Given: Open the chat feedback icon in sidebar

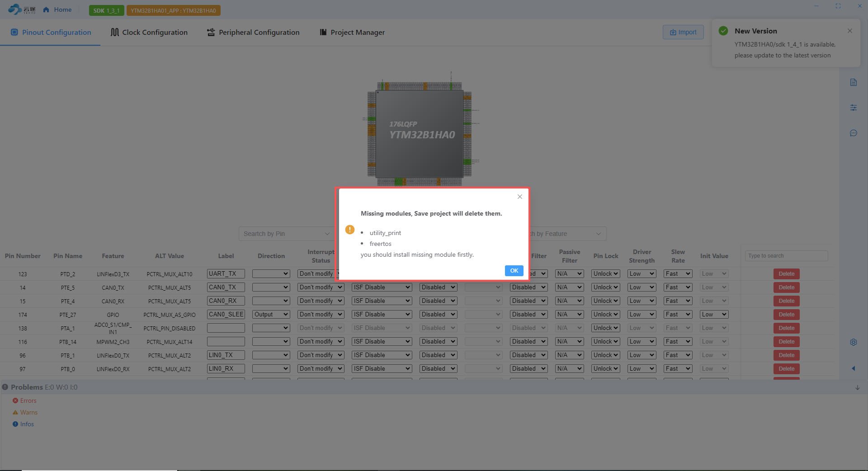Looking at the screenshot, I should [854, 133].
